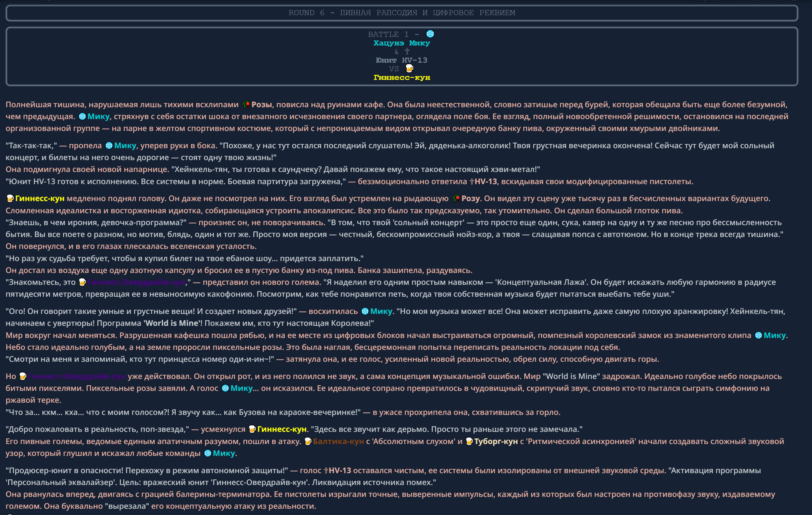Click 'Мику' after 'знаменитого клипа'
Viewport: 812px width, 515px height.
tap(775, 335)
